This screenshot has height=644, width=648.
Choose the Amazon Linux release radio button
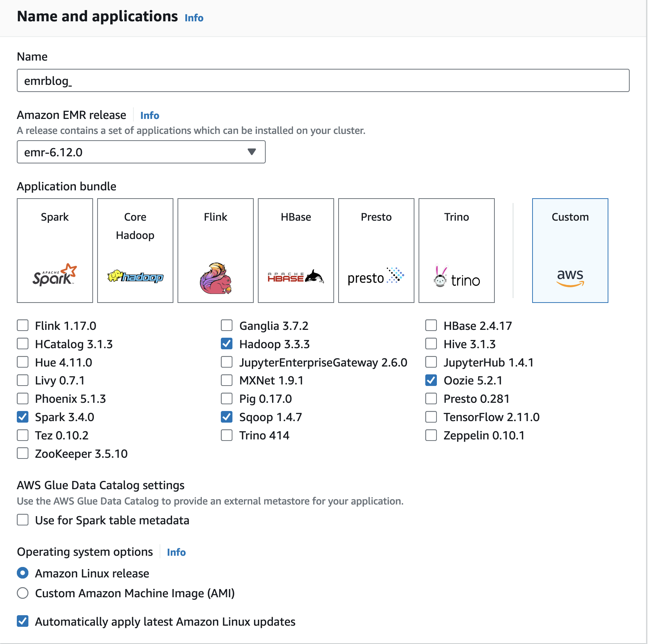pyautogui.click(x=23, y=573)
